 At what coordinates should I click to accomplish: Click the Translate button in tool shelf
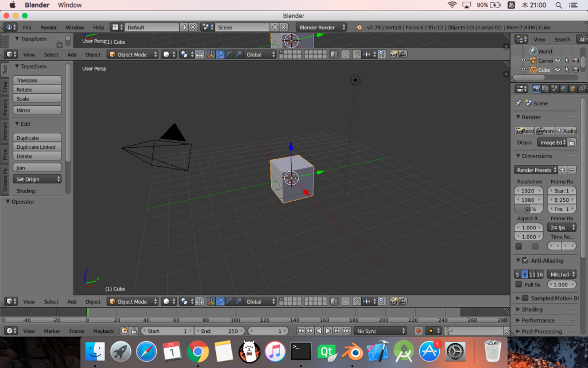[x=37, y=80]
